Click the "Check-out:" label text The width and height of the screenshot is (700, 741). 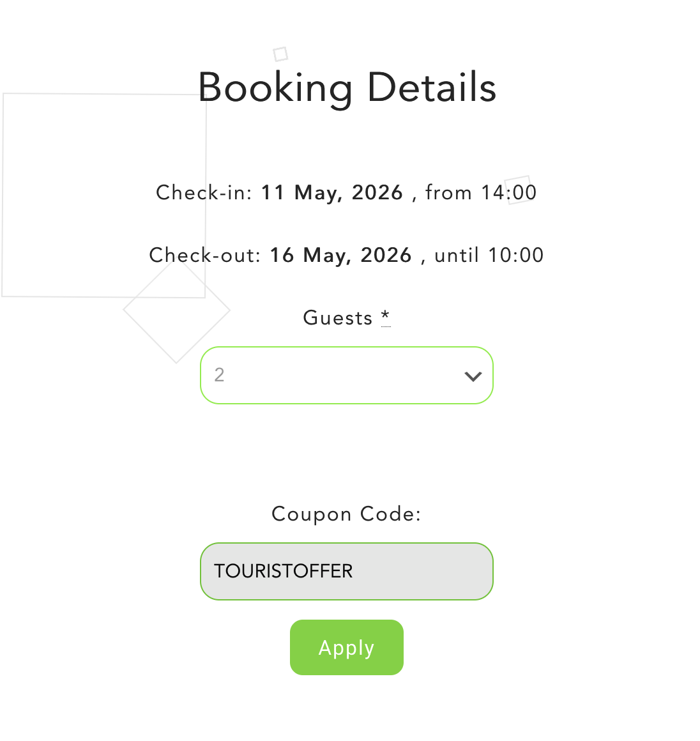(205, 256)
